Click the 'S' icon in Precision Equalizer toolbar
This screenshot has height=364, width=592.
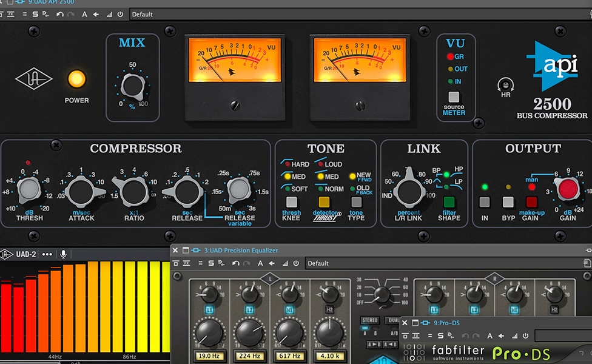[211, 263]
